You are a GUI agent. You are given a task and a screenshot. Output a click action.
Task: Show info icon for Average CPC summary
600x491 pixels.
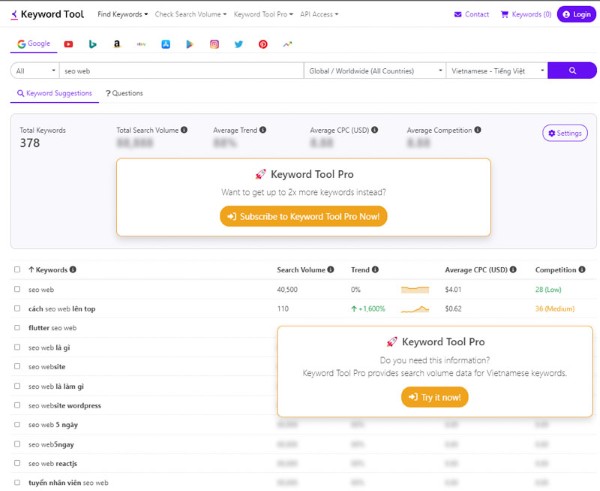coord(375,130)
